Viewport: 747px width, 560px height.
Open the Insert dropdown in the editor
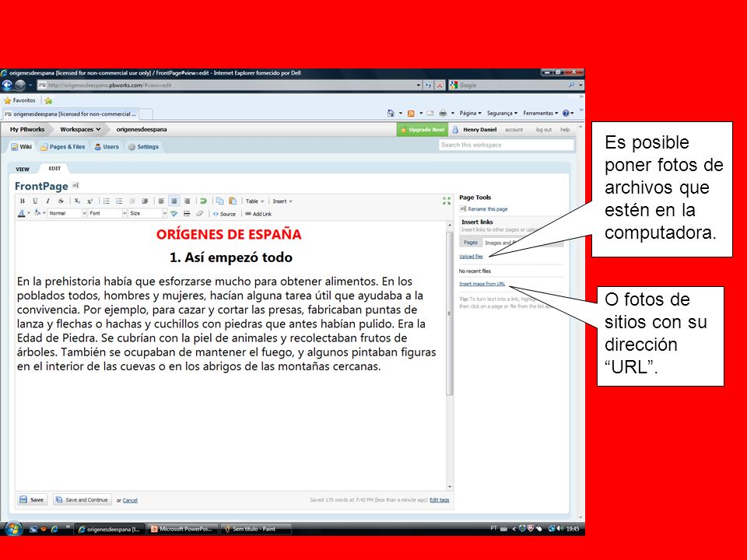click(x=282, y=201)
